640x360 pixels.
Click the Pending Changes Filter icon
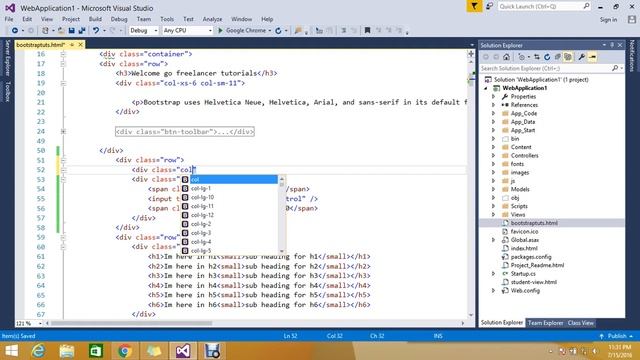click(x=522, y=57)
